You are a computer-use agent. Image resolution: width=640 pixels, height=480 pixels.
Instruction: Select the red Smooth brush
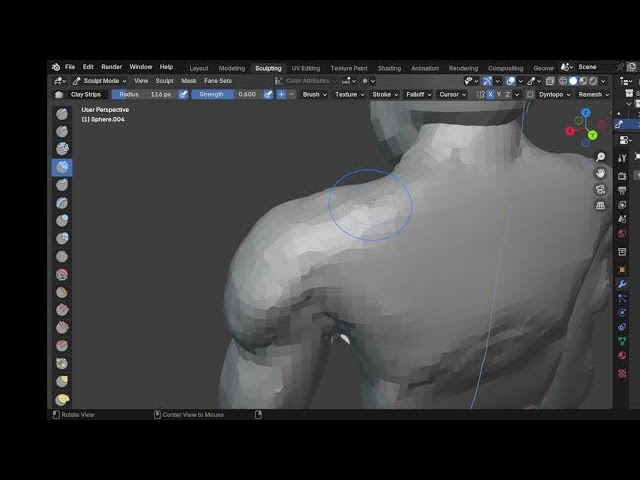(62, 274)
